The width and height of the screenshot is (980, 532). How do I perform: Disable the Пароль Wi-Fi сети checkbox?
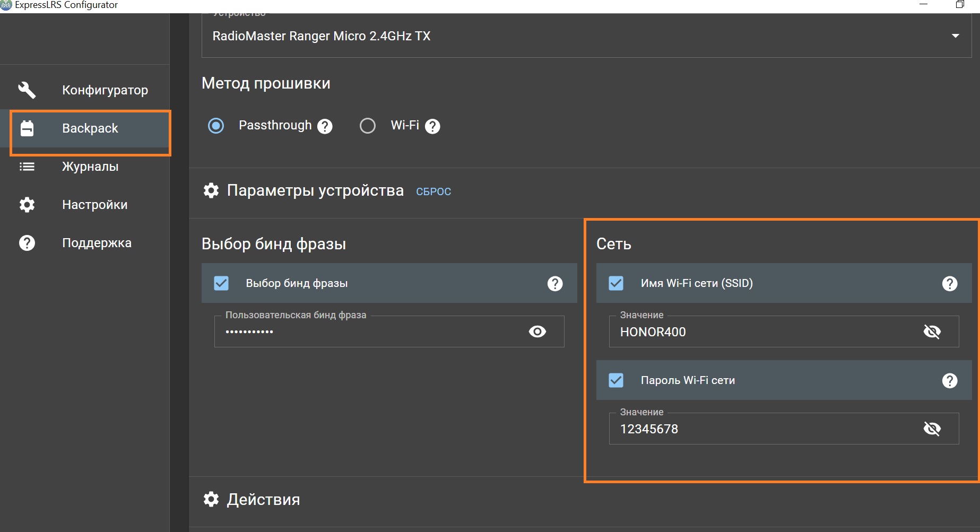click(x=615, y=380)
